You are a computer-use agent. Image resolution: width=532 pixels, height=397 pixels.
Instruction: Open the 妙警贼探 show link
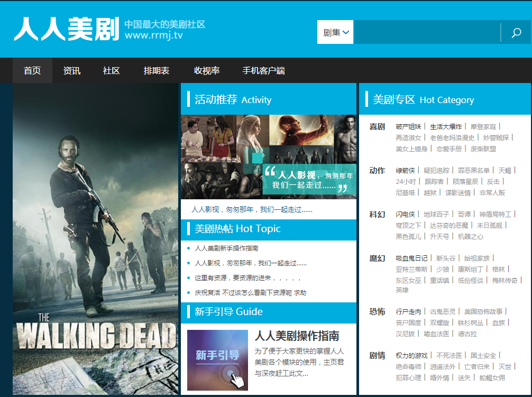[x=496, y=137]
